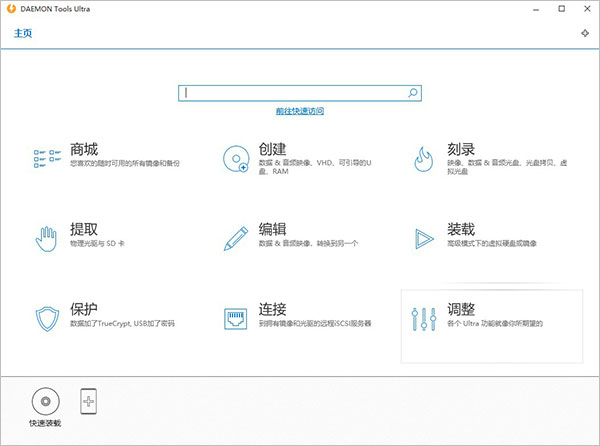Viewport: 600px width, 446px height.
Task: Click the 快速装载 label
Action: pyautogui.click(x=45, y=423)
